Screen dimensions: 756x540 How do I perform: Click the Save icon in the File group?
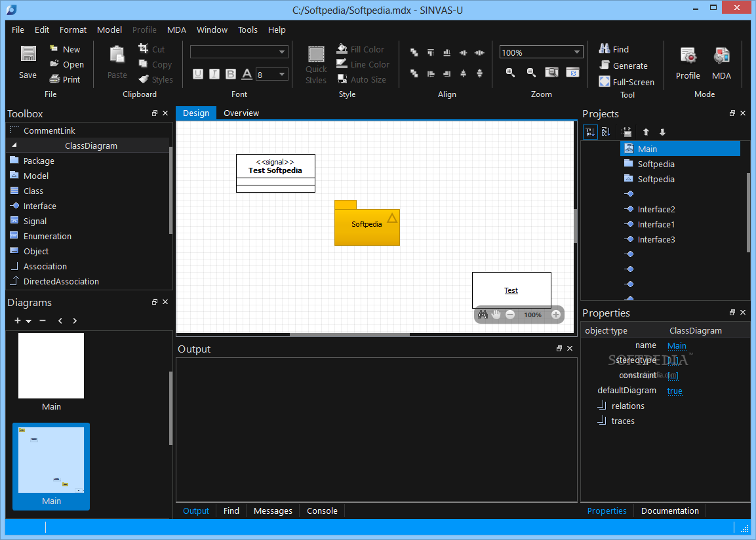pyautogui.click(x=28, y=54)
